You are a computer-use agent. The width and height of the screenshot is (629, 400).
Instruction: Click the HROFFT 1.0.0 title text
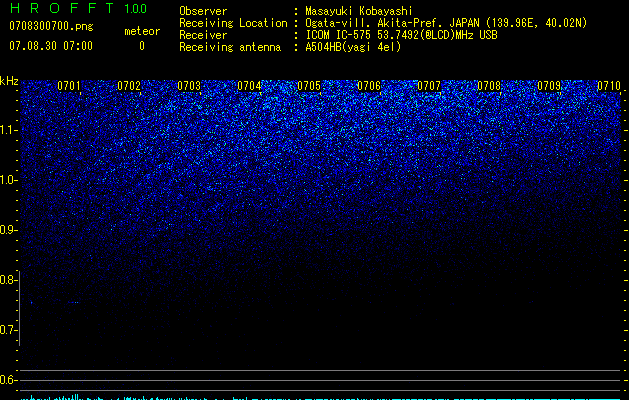pos(79,8)
